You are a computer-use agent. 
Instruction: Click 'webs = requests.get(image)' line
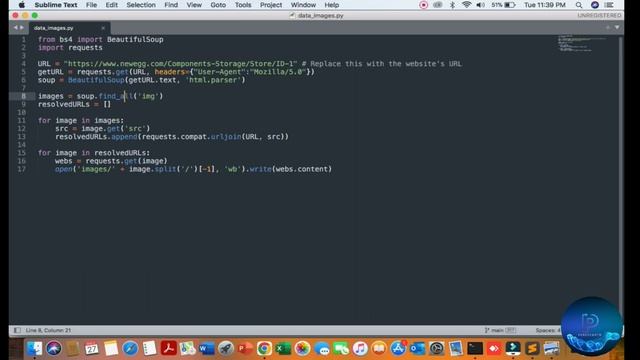click(111, 161)
